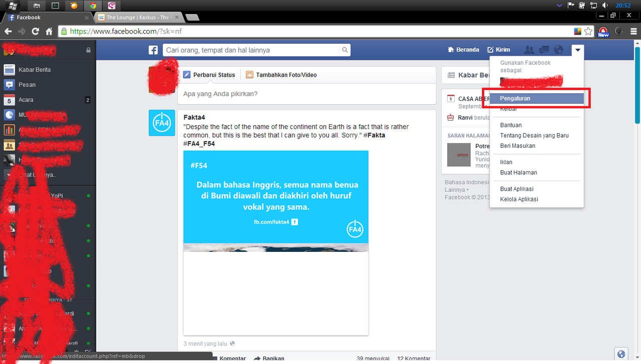The image size is (641, 364).
Task: Close the Facebook browser tab
Action: pos(87,18)
